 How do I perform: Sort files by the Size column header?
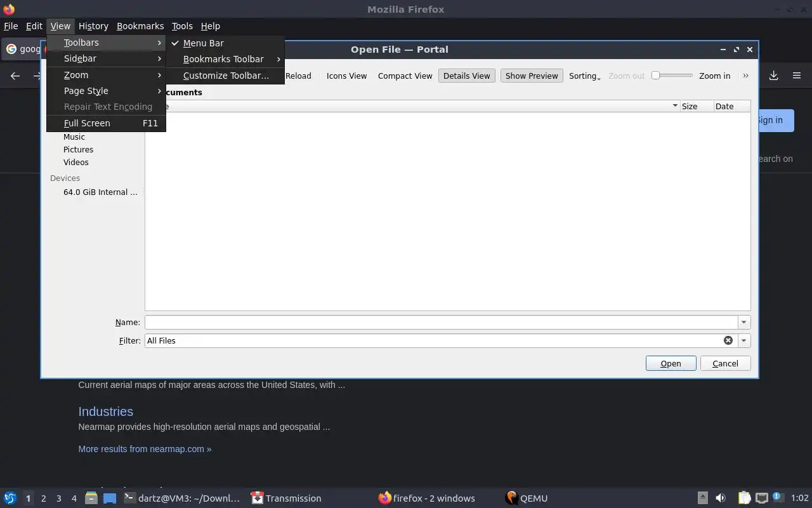(697, 106)
